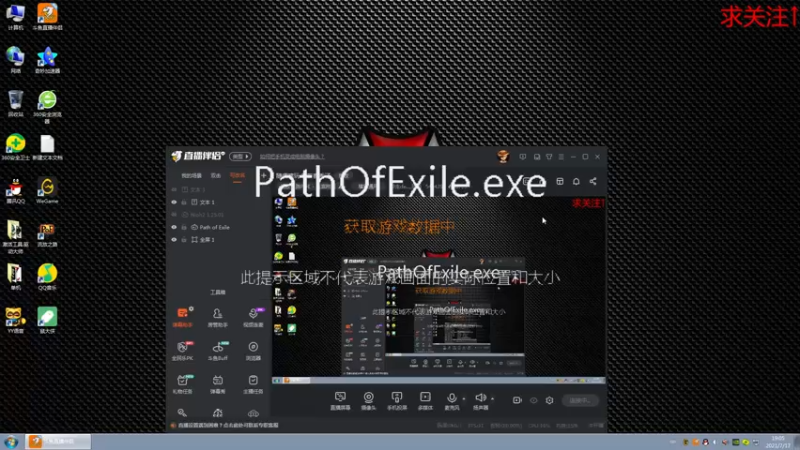The width and height of the screenshot is (800, 450).
Task: Open microphone options arrow
Action: 464,398
